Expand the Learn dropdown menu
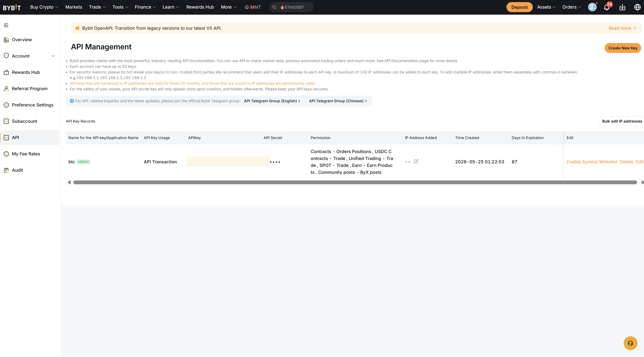644x357 pixels. pyautogui.click(x=171, y=7)
